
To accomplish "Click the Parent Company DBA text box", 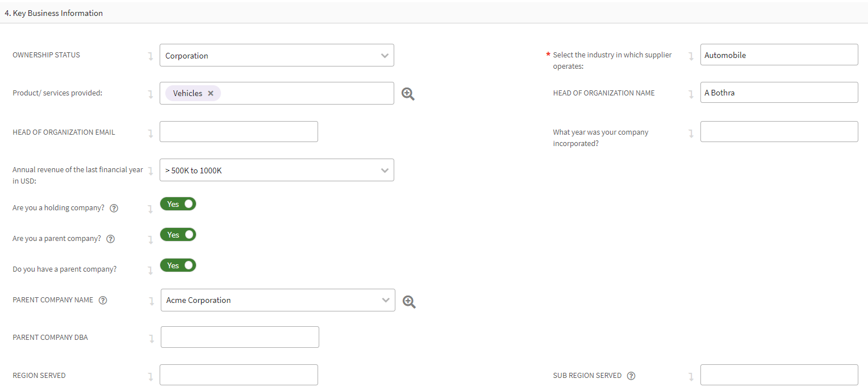I will (x=240, y=337).
